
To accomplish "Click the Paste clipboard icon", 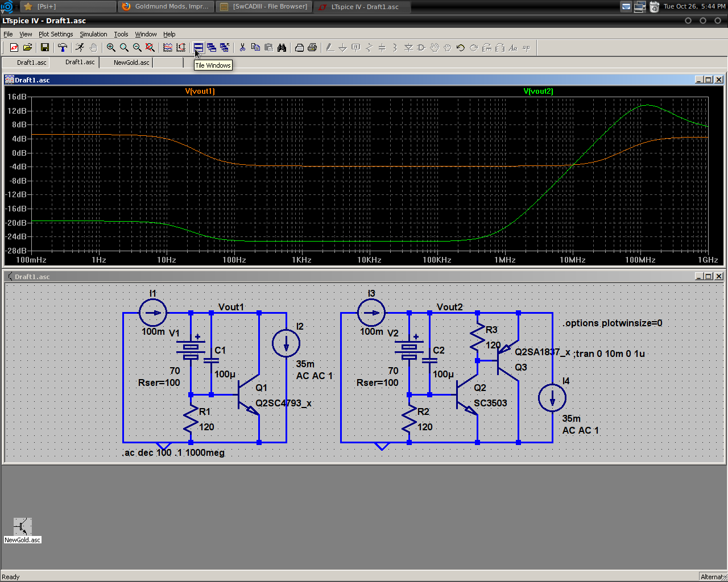I will coord(268,48).
